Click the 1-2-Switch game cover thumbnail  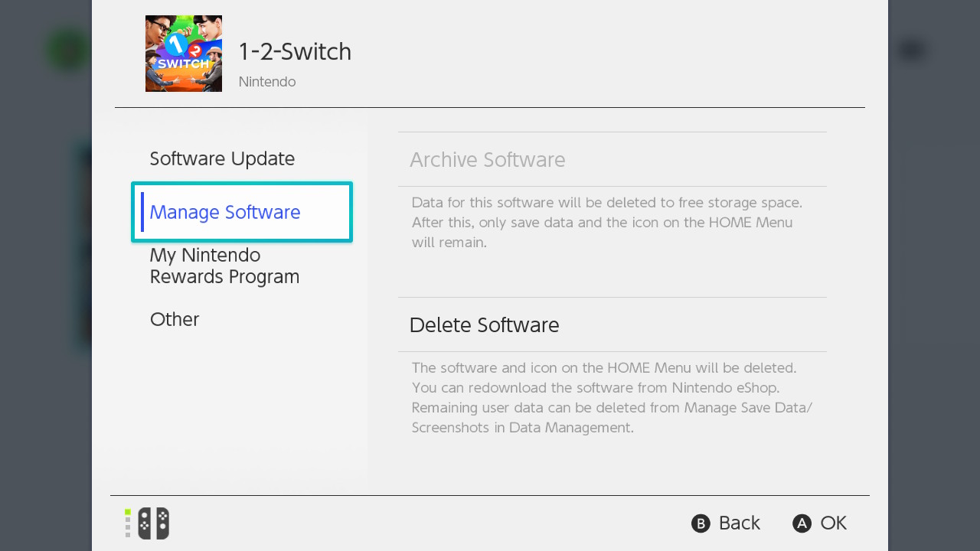click(x=184, y=54)
